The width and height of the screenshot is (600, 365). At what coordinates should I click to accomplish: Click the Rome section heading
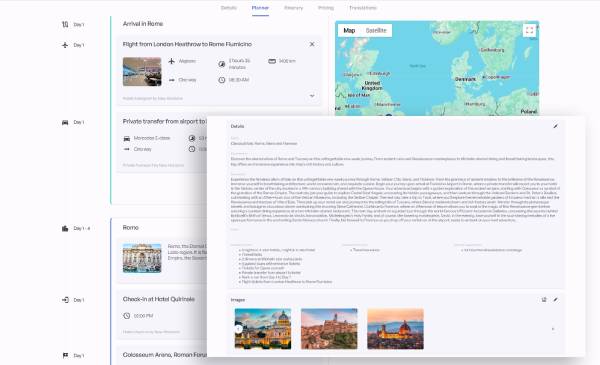pyautogui.click(x=130, y=228)
